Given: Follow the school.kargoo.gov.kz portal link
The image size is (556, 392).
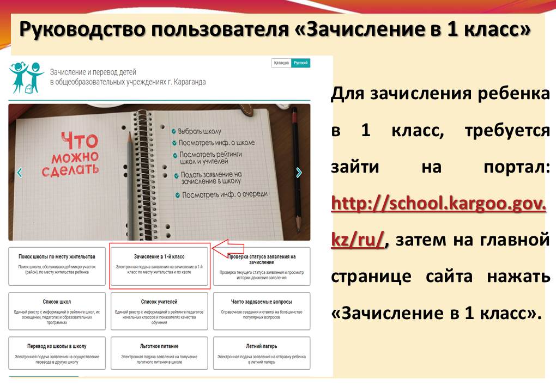Looking at the screenshot, I should pyautogui.click(x=438, y=206).
